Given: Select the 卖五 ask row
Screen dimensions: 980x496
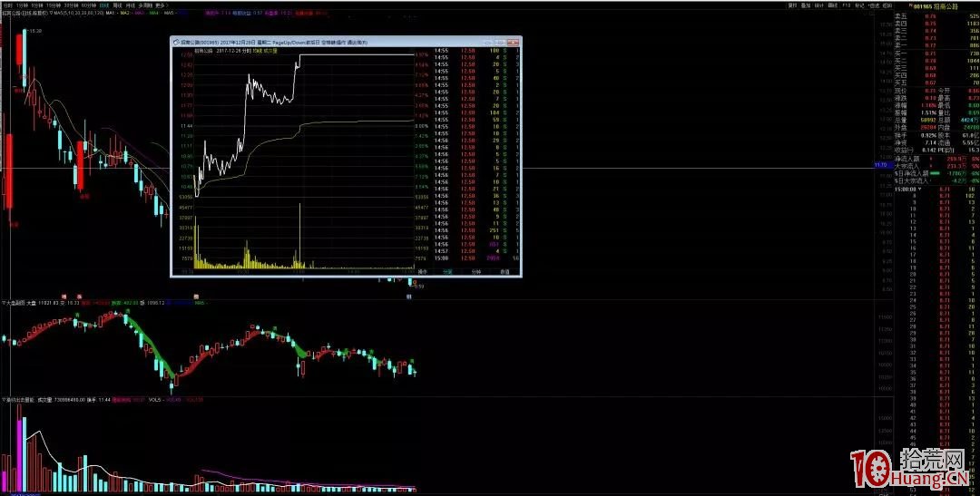Looking at the screenshot, I should [x=935, y=16].
